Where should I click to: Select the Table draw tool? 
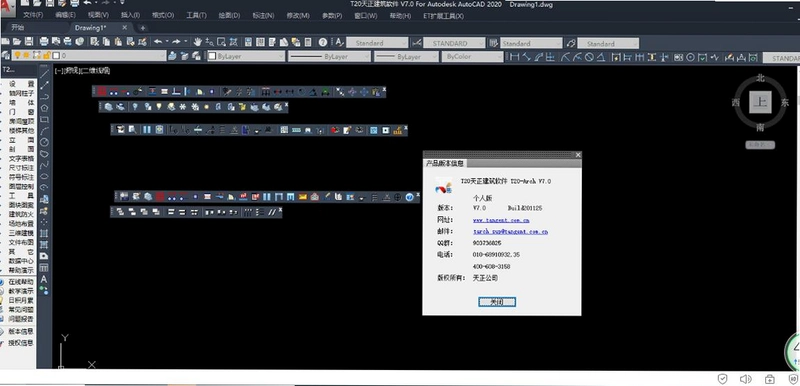pos(44,267)
